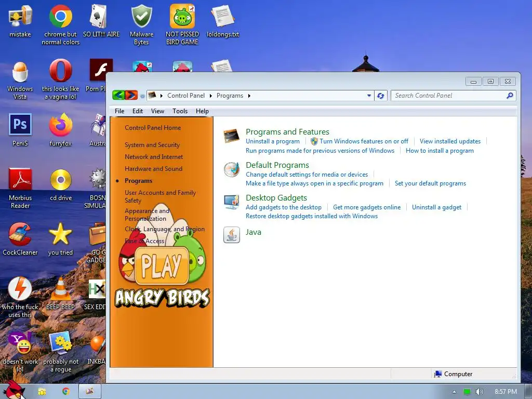
Task: Open View installed updates link
Action: click(x=450, y=141)
